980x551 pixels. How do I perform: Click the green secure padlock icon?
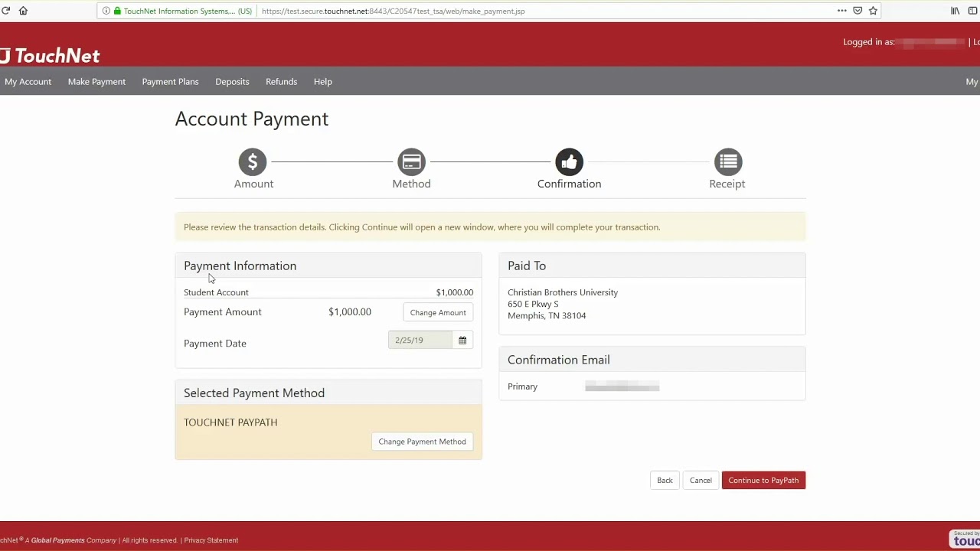[117, 11]
